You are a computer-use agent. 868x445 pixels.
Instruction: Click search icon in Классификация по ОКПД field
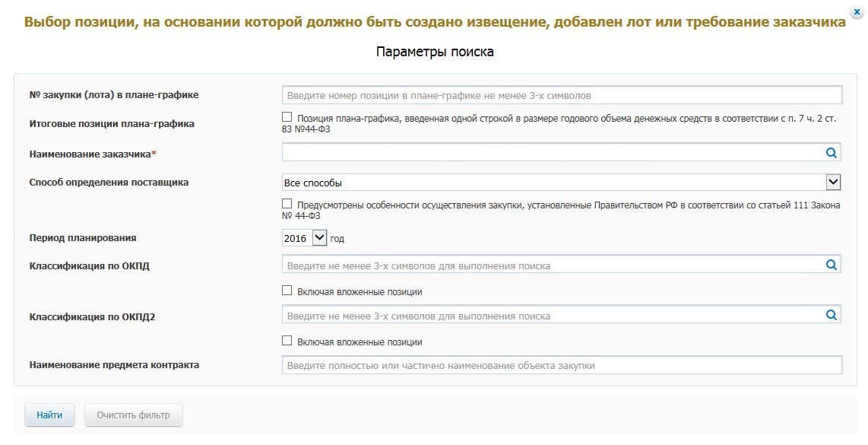tap(832, 265)
